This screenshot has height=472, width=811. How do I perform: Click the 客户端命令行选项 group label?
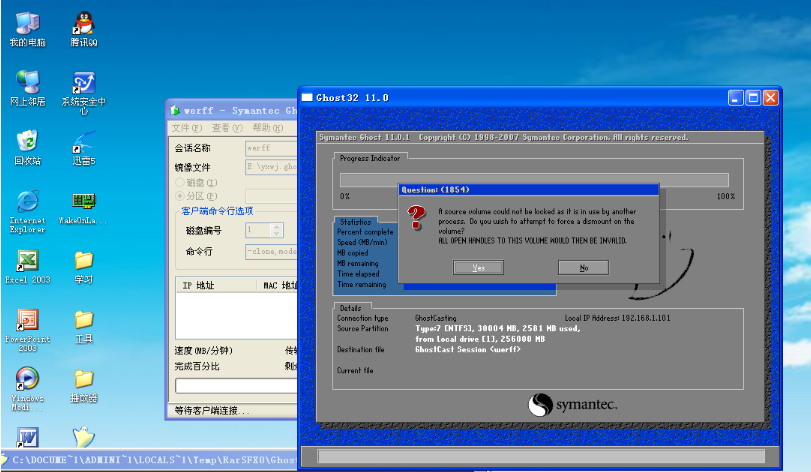click(217, 211)
